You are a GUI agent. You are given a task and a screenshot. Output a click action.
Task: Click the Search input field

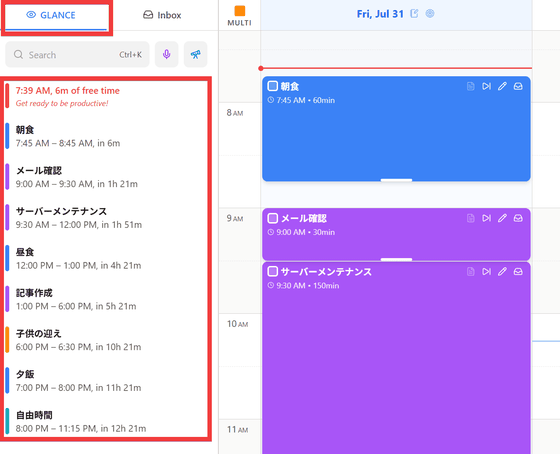[77, 55]
